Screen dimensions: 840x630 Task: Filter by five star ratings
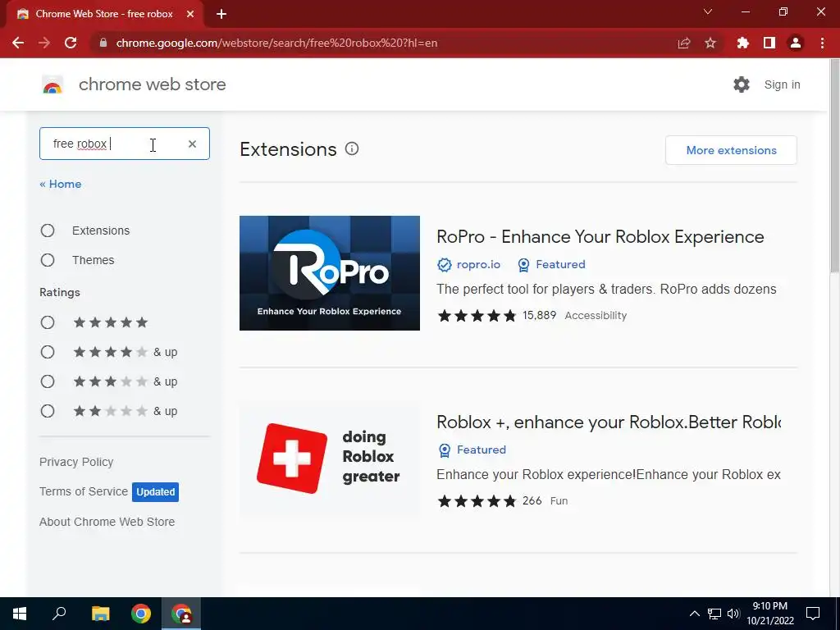48,322
